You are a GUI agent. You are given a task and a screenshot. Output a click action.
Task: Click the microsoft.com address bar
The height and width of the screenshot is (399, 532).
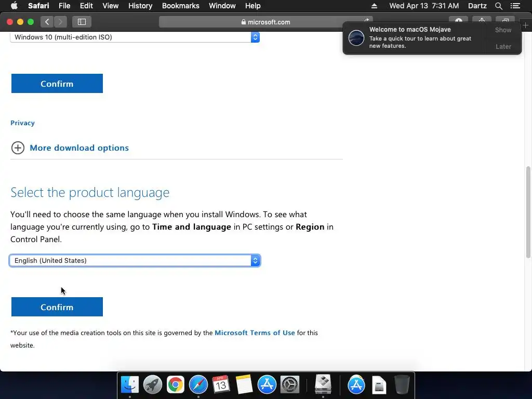pyautogui.click(x=265, y=22)
